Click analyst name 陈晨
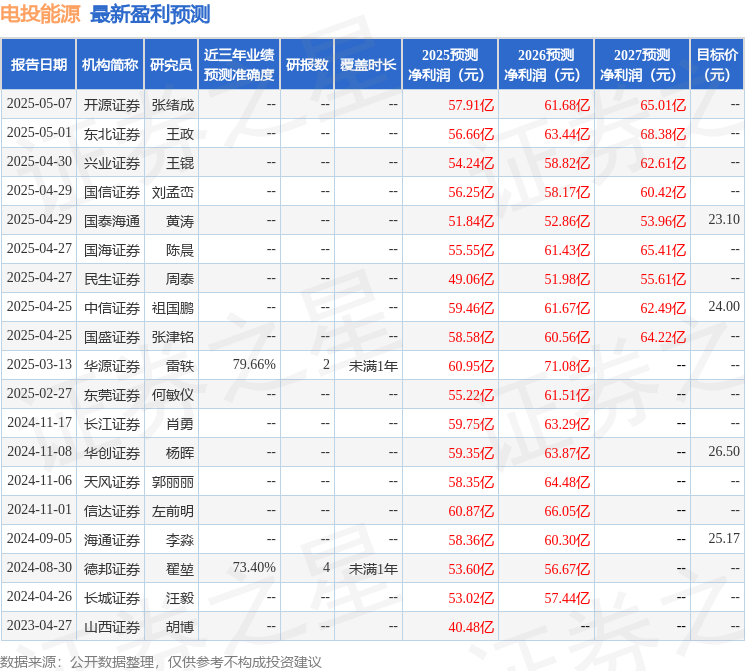The image size is (745, 671). tap(180, 250)
